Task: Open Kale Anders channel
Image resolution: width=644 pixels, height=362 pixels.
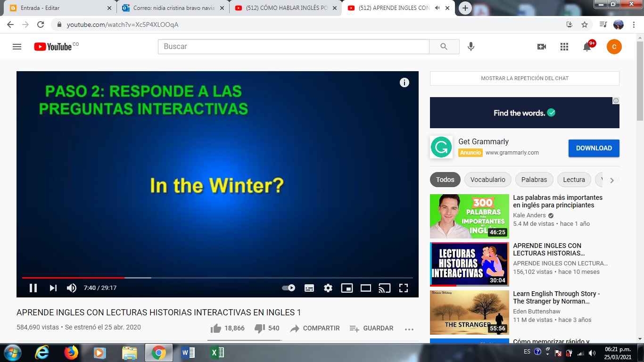Action: click(x=529, y=215)
